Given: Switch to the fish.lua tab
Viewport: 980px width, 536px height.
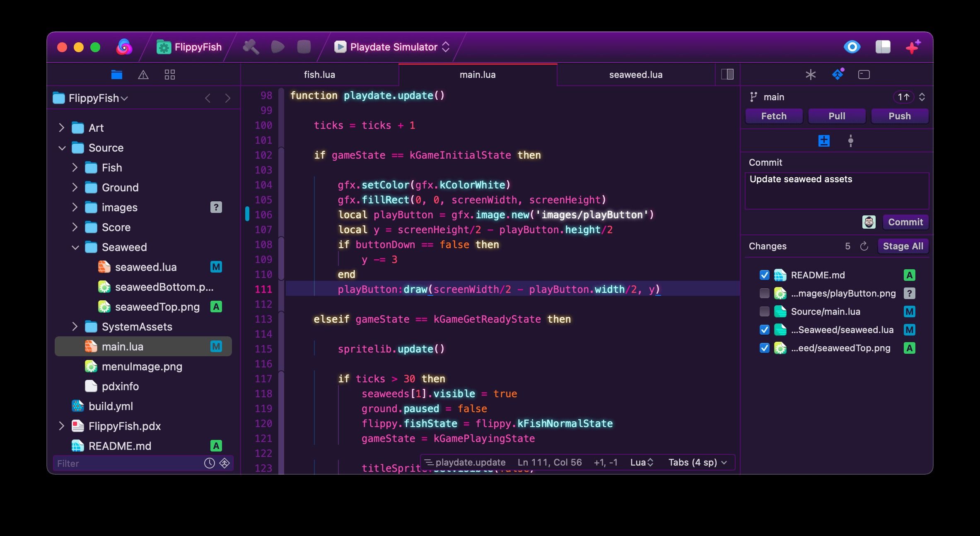Looking at the screenshot, I should 319,75.
